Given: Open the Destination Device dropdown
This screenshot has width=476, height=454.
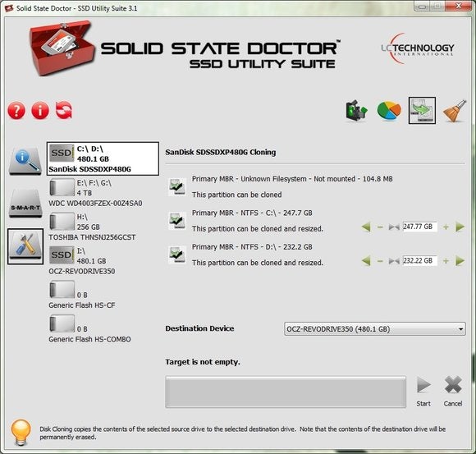Looking at the screenshot, I should pyautogui.click(x=374, y=329).
